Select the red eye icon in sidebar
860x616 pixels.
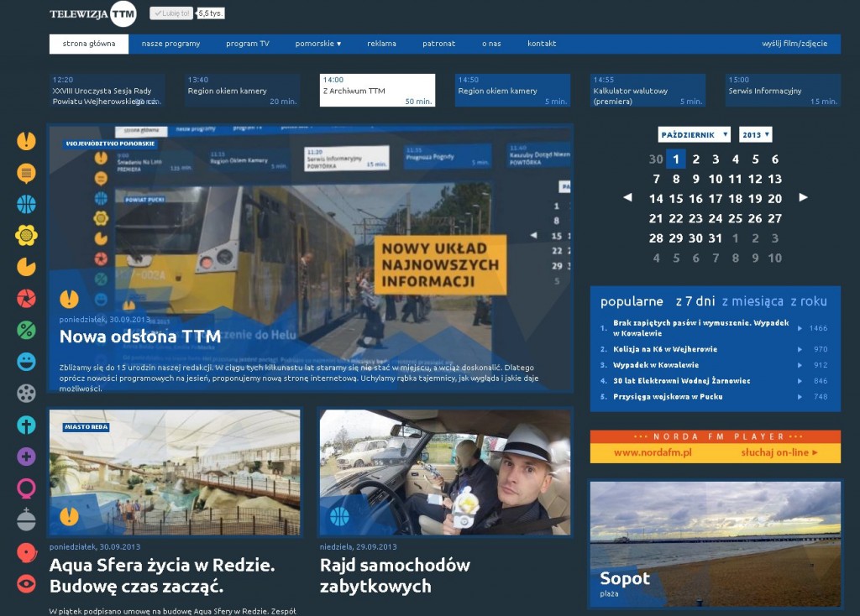click(x=26, y=584)
